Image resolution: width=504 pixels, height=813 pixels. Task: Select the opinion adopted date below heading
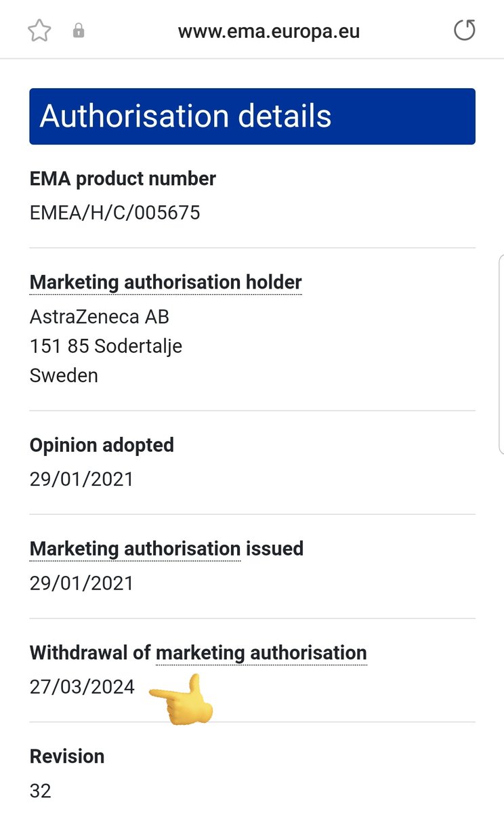click(x=81, y=479)
